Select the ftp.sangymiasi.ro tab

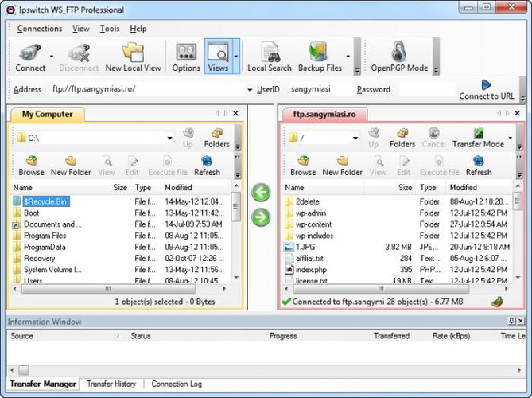pos(324,114)
